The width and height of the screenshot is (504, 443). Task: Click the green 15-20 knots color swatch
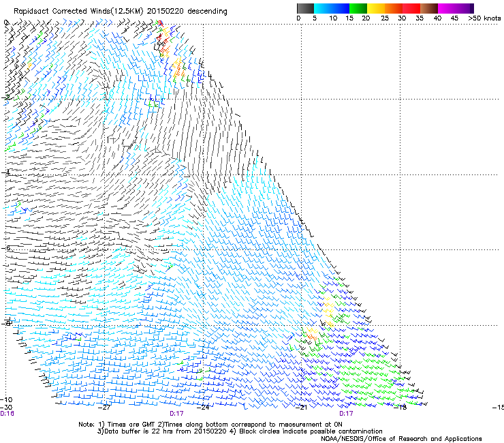coord(358,8)
